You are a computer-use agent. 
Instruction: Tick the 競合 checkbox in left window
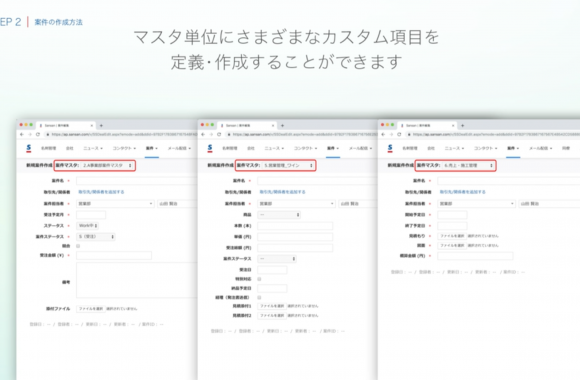78,246
